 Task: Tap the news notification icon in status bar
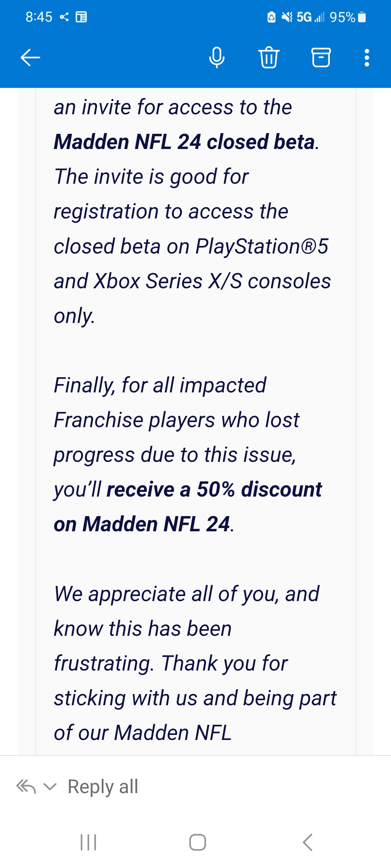pos(81,17)
